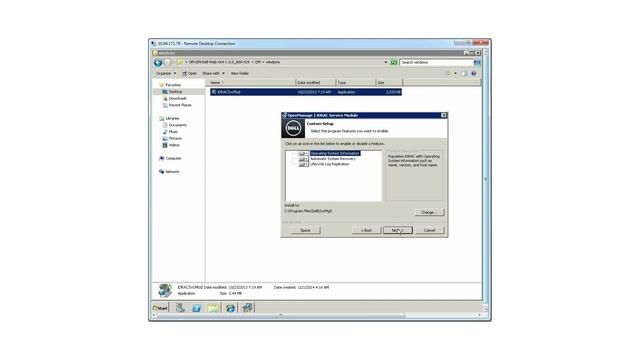Open Server Manager taskbar icon
640x360 pixels.
pyautogui.click(x=180, y=308)
